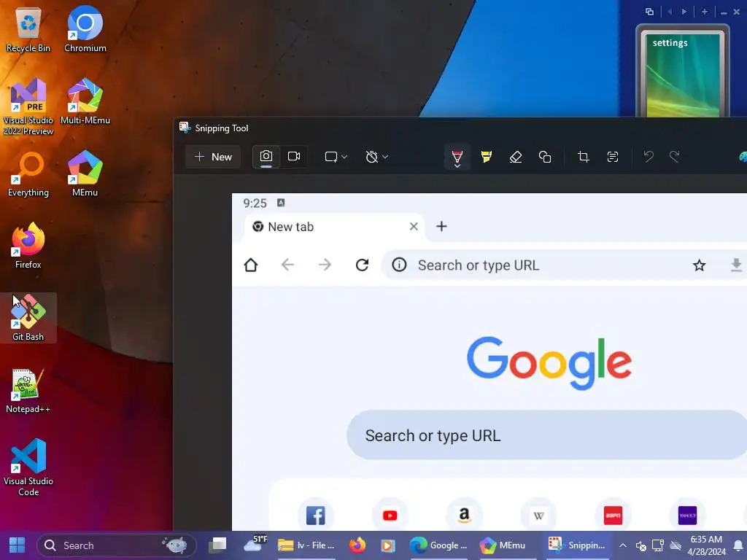Open the Recycle Bin desktop icon
This screenshot has height=560, width=747.
click(28, 30)
